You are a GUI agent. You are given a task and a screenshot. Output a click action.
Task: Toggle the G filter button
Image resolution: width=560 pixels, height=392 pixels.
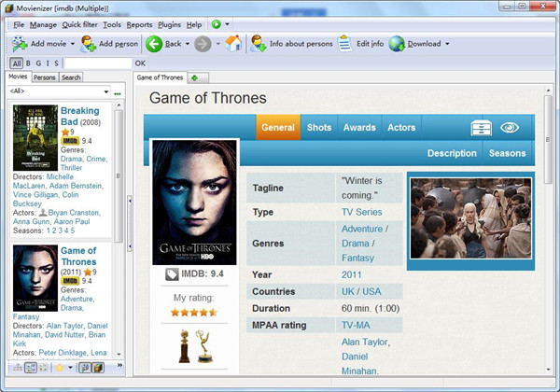point(38,63)
